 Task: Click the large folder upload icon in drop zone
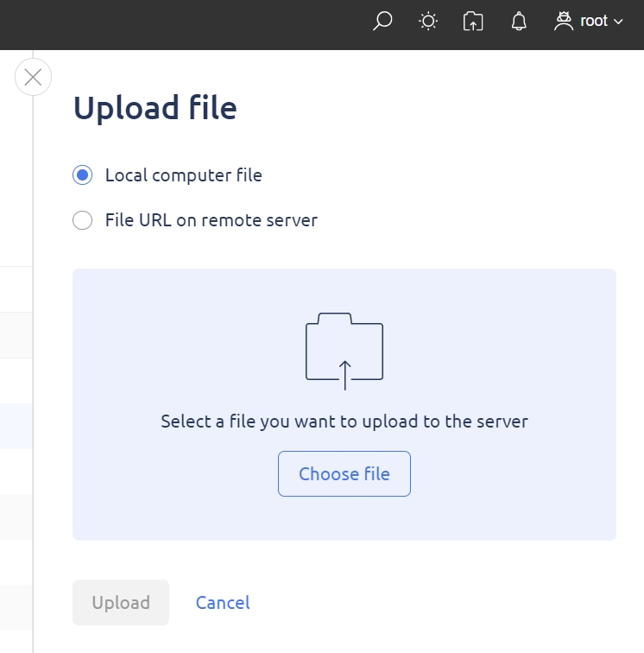tap(344, 351)
